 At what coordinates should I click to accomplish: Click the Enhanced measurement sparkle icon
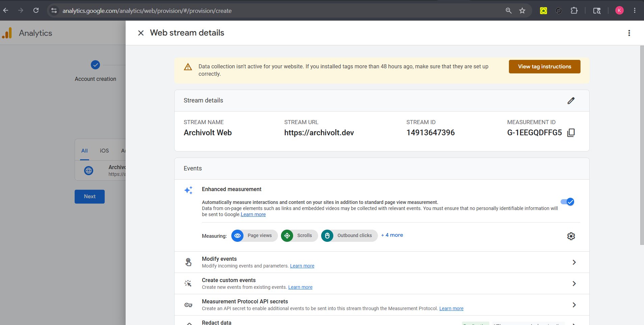click(x=188, y=190)
